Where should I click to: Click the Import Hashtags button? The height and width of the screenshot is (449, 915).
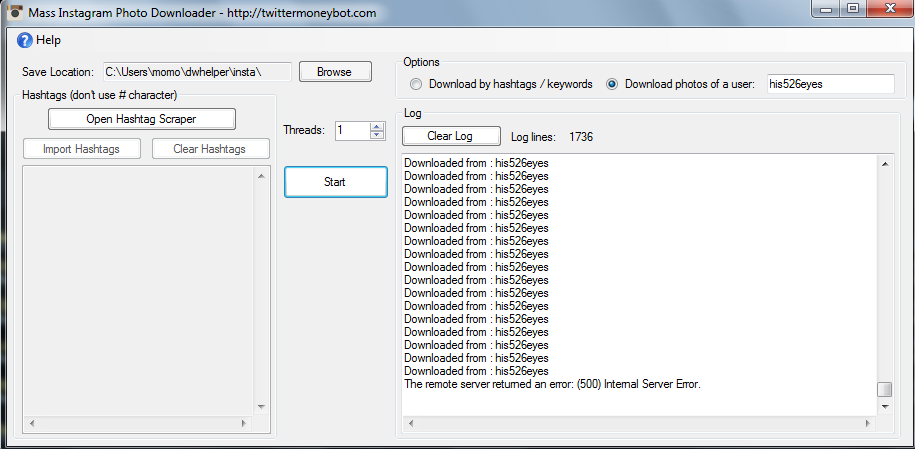click(x=82, y=149)
